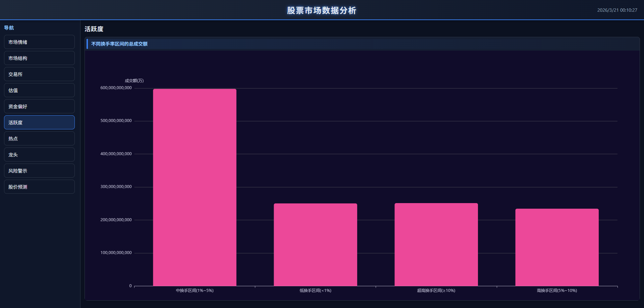Click the date and time display

(x=617, y=10)
